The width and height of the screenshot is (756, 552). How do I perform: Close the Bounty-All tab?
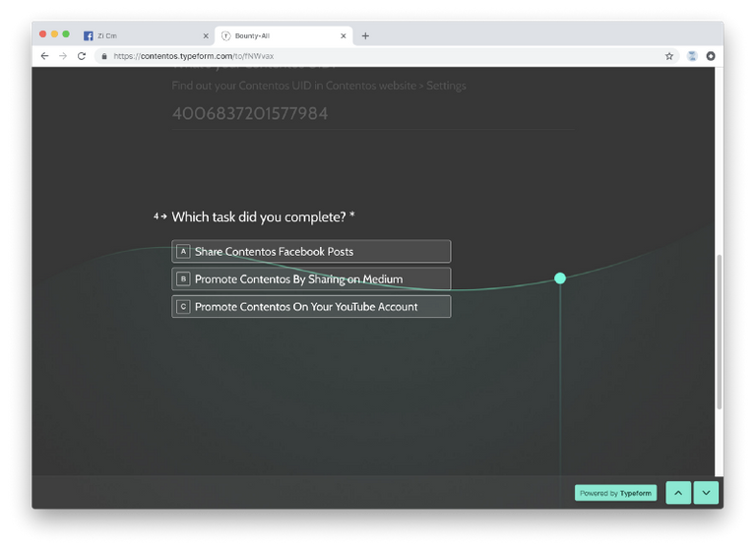pos(344,35)
